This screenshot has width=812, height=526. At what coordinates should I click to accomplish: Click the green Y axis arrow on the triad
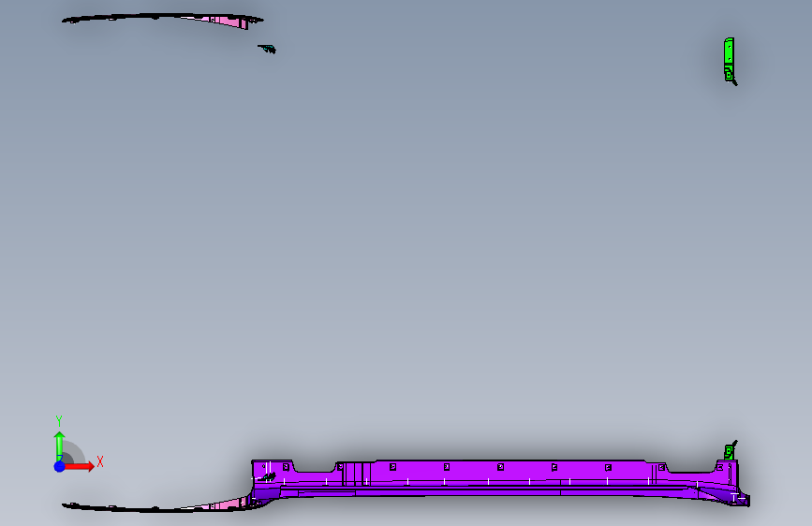pos(60,446)
